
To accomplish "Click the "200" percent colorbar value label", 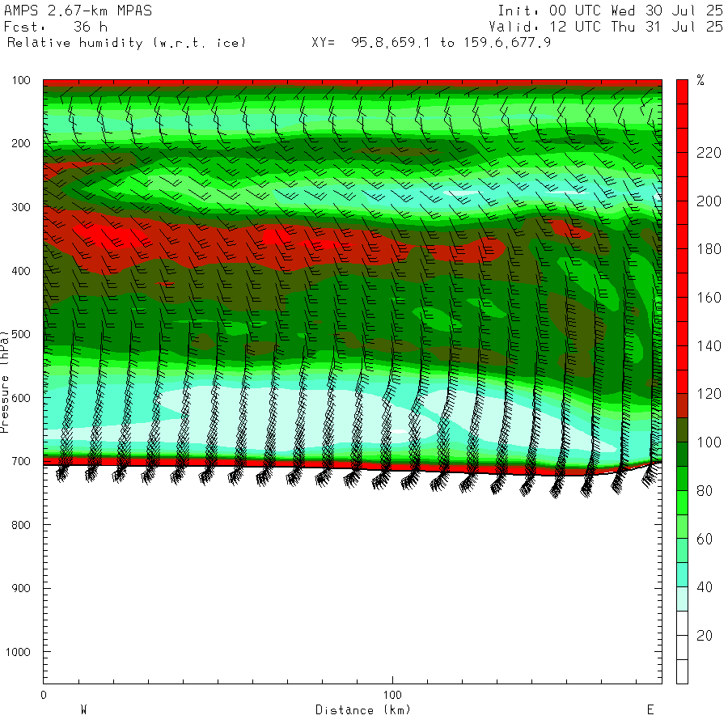I will (x=709, y=201).
